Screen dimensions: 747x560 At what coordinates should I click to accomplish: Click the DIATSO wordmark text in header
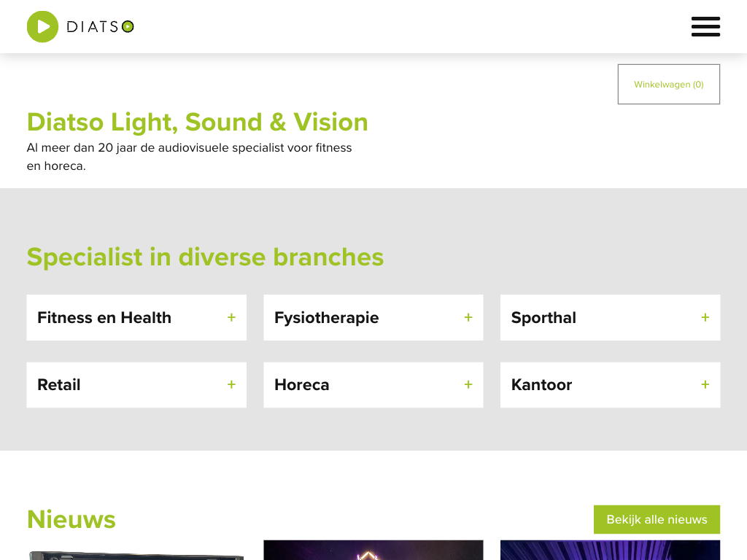(100, 27)
